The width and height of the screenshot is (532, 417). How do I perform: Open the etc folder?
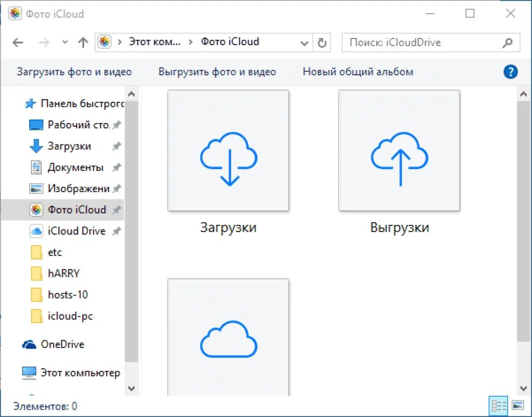coord(46,252)
